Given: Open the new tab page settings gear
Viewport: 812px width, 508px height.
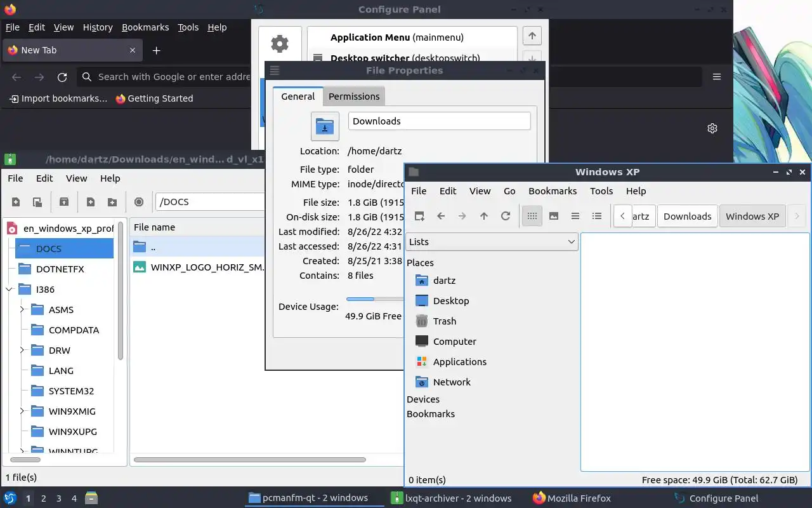Looking at the screenshot, I should click(x=712, y=128).
